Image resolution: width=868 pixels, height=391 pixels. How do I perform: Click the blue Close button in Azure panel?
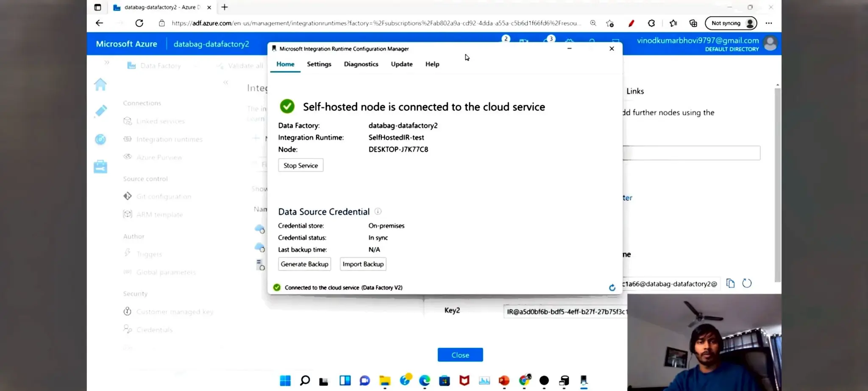[x=460, y=355]
